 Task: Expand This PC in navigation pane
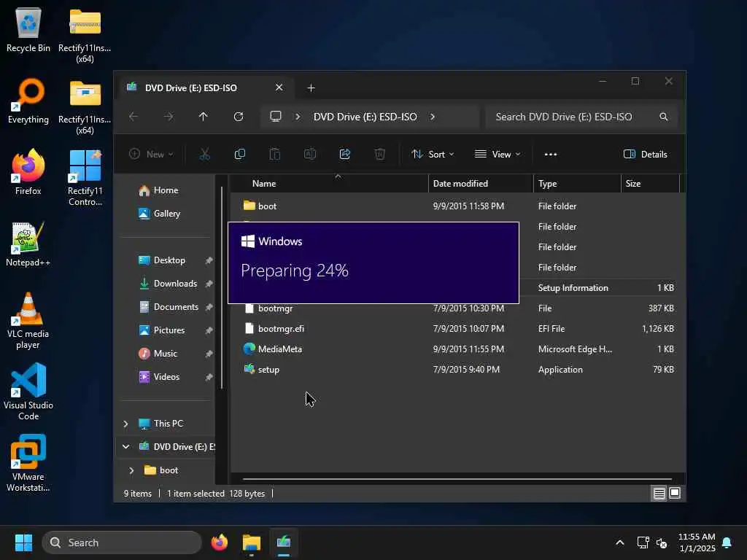(125, 424)
